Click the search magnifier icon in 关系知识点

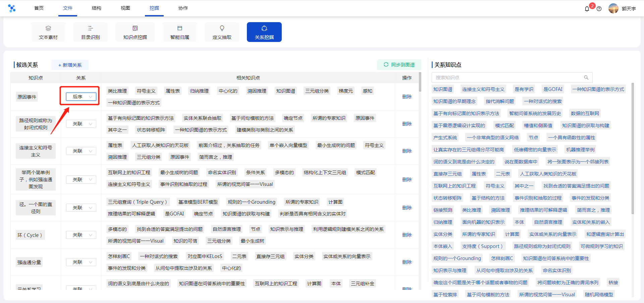[586, 78]
